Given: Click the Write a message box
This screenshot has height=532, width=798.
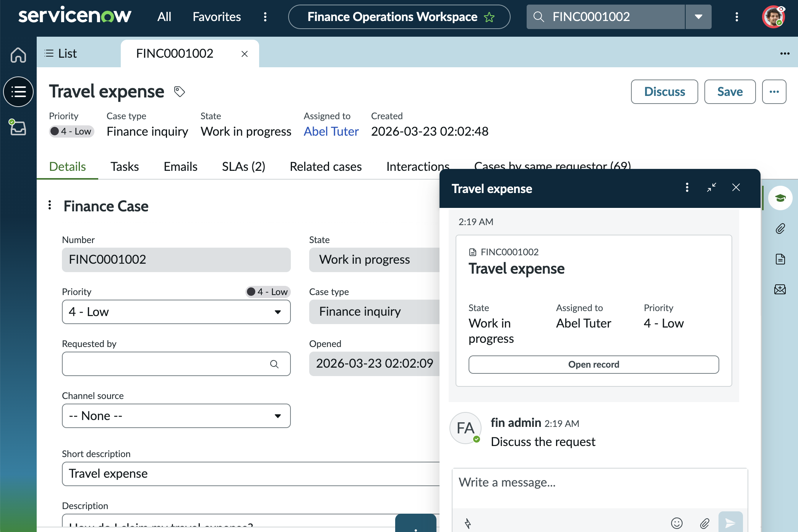Looking at the screenshot, I should (600, 488).
